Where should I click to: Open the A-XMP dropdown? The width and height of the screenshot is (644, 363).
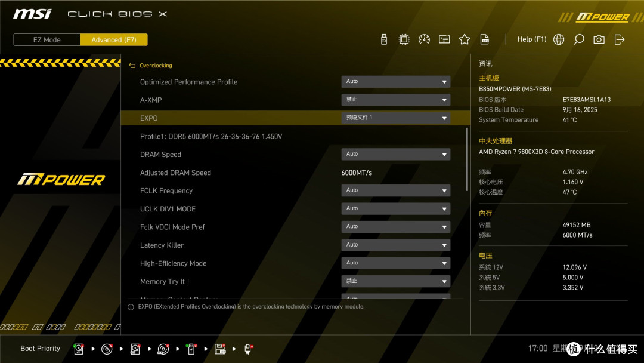pyautogui.click(x=395, y=100)
